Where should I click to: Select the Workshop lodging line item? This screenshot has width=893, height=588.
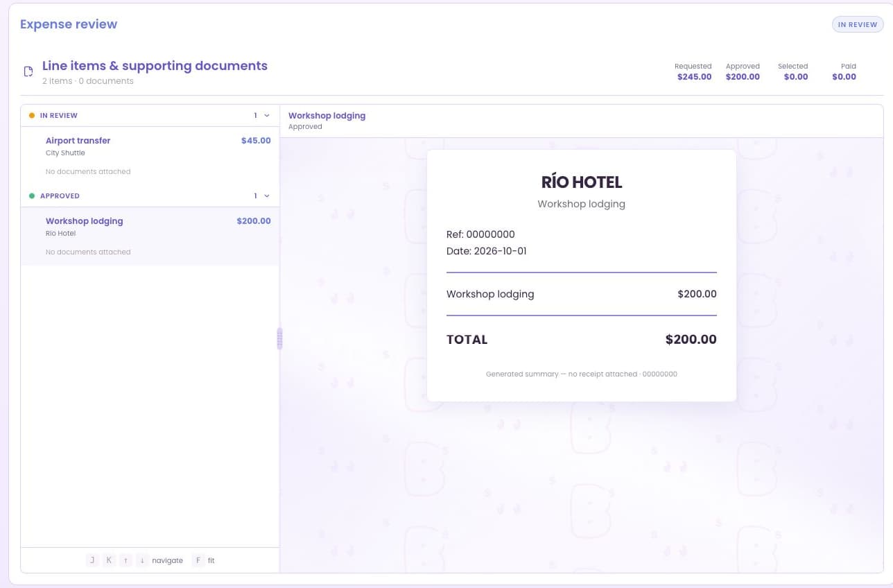click(x=150, y=236)
